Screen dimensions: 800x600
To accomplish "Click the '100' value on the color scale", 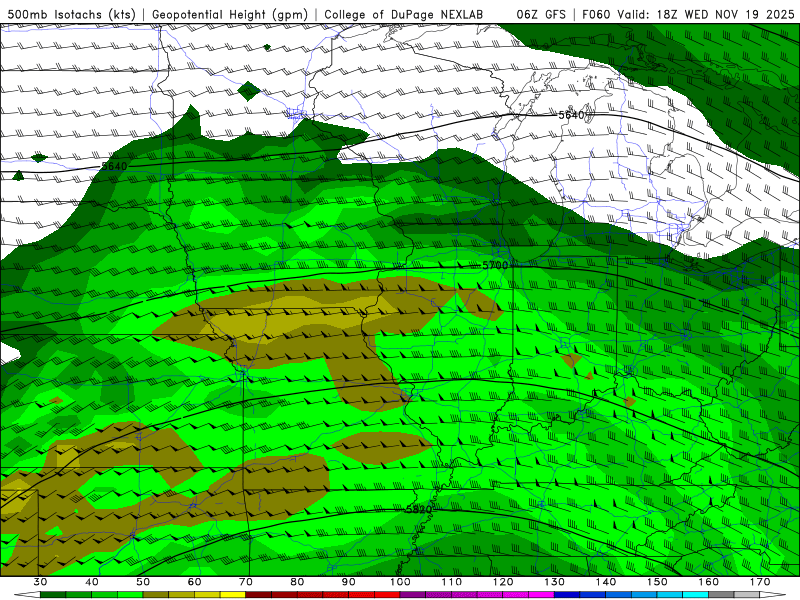I will (401, 582).
